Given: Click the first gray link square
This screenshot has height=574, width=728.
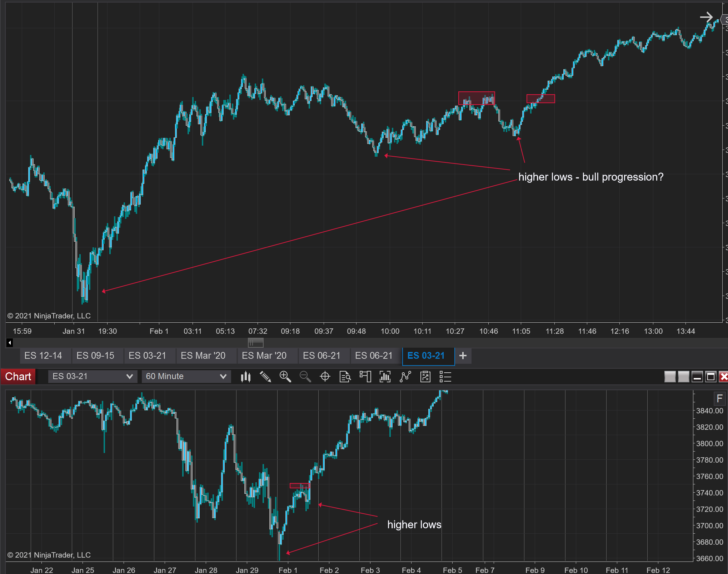Looking at the screenshot, I should [670, 377].
